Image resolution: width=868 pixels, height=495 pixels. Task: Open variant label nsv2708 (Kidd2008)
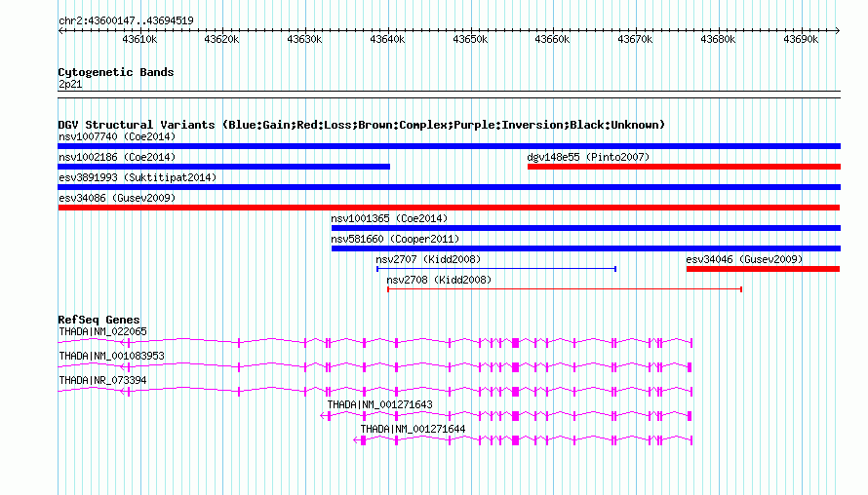(x=439, y=280)
